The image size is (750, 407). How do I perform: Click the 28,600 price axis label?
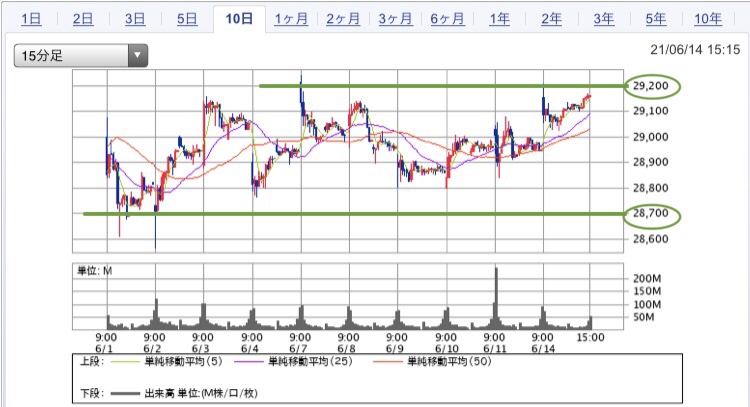click(651, 239)
